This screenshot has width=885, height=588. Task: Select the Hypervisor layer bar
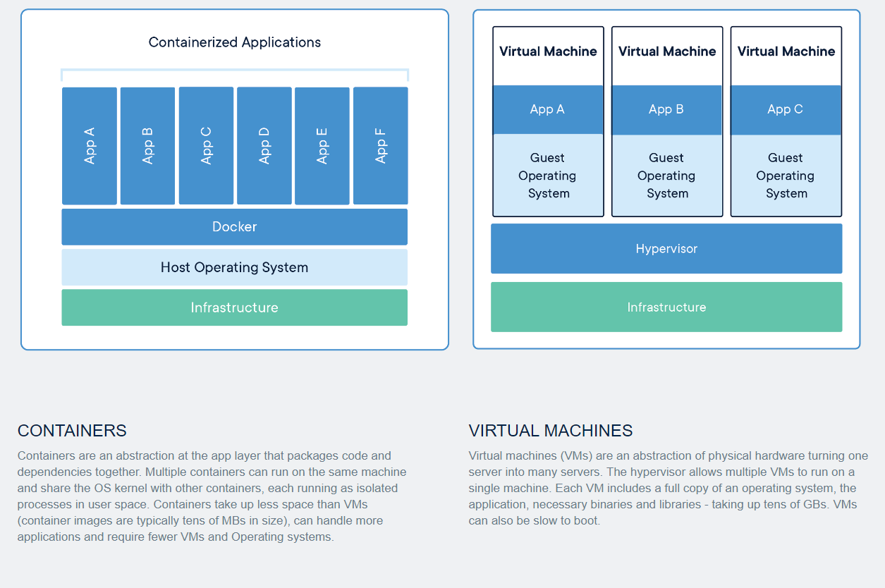click(x=666, y=249)
